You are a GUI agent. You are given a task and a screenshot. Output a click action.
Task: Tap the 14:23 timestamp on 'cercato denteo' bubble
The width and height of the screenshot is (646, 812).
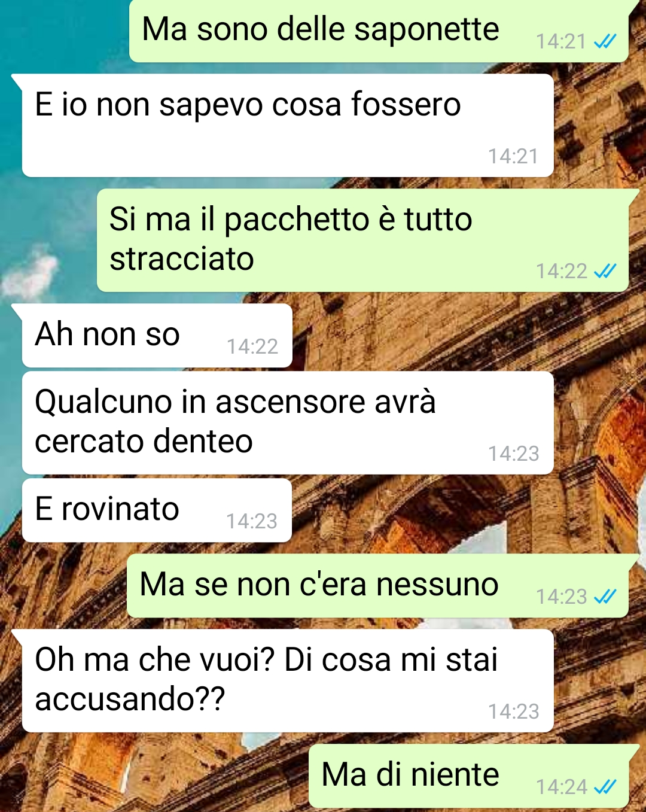click(513, 454)
